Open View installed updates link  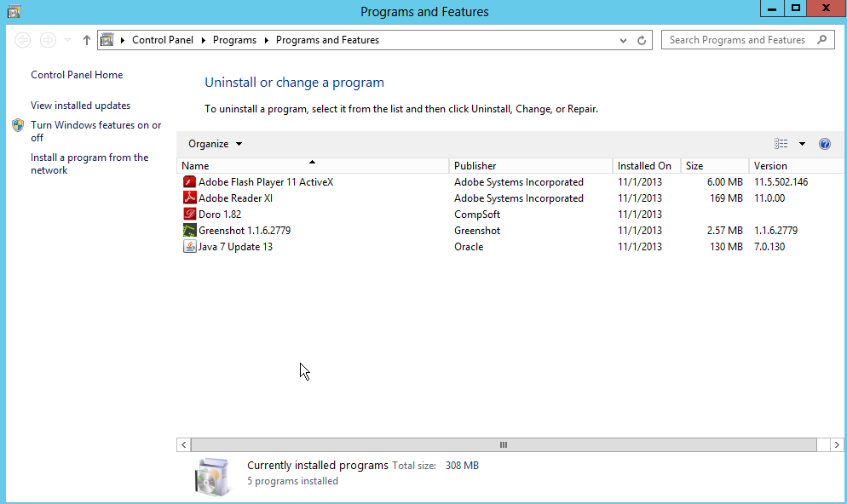point(80,106)
